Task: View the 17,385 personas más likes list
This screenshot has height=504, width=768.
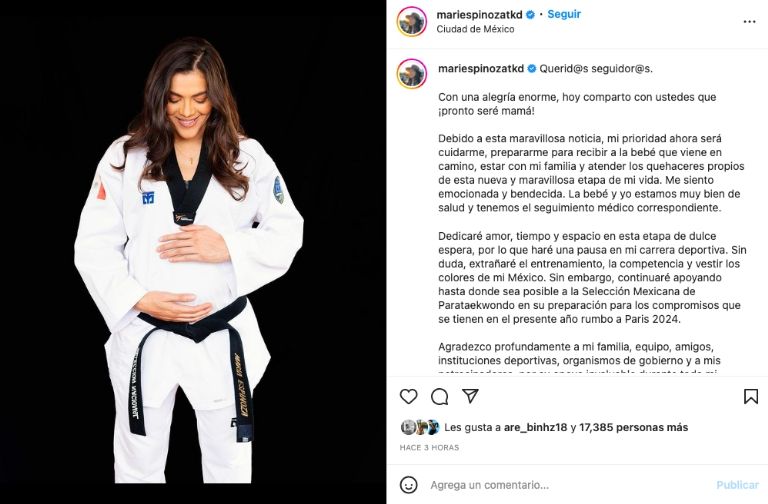Action: pyautogui.click(x=633, y=428)
